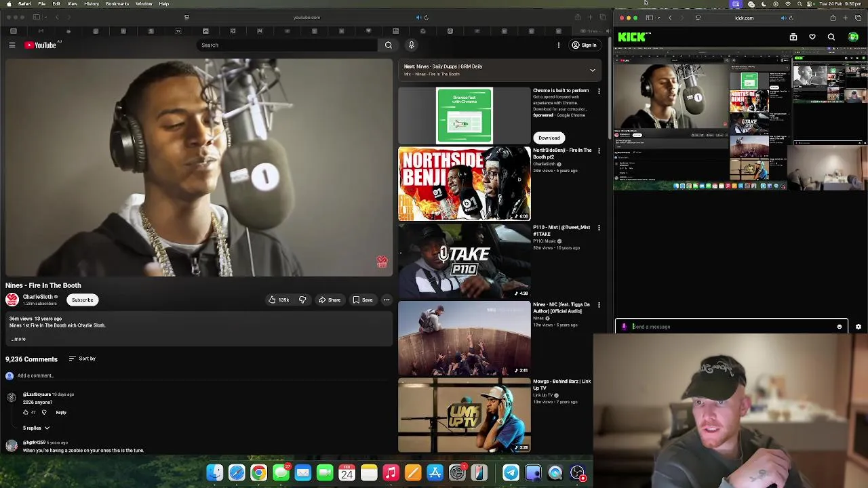Open options for Nines NIC suggested video
Viewport: 868px width, 488px height.
pyautogui.click(x=599, y=305)
